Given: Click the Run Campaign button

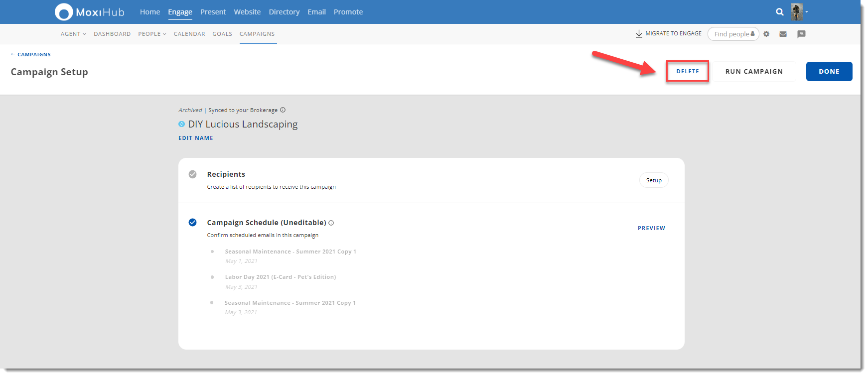Looking at the screenshot, I should click(x=754, y=71).
